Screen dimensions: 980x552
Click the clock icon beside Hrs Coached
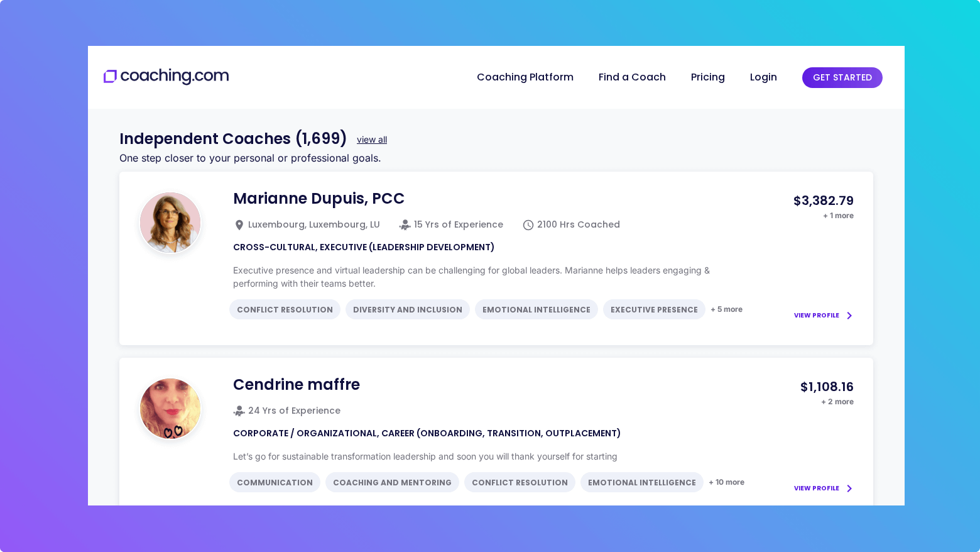coord(528,225)
